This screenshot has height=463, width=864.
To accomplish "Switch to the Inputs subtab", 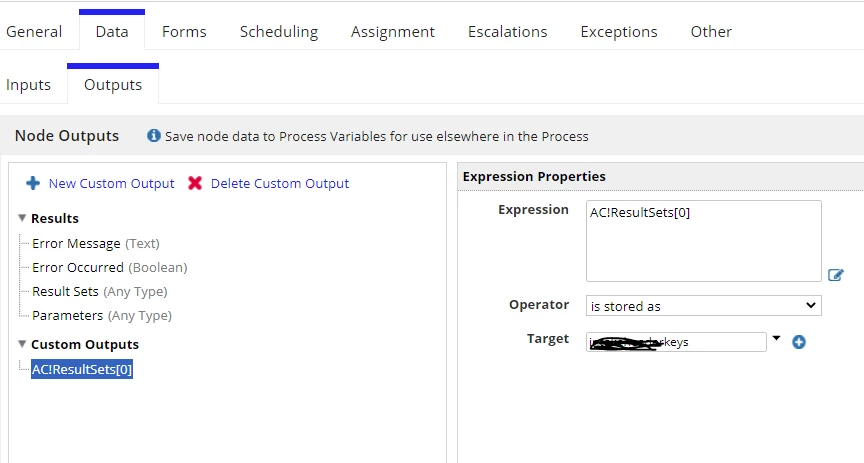I will click(x=28, y=85).
